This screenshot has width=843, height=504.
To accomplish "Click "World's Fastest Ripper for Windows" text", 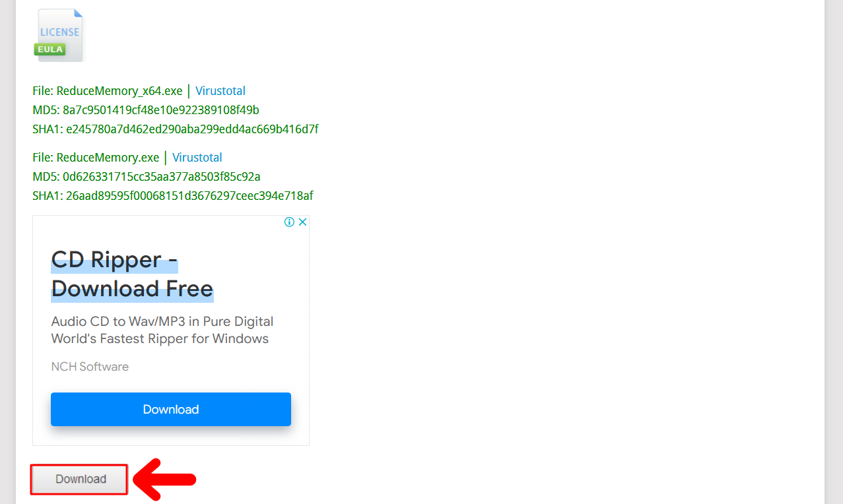I will [x=160, y=339].
